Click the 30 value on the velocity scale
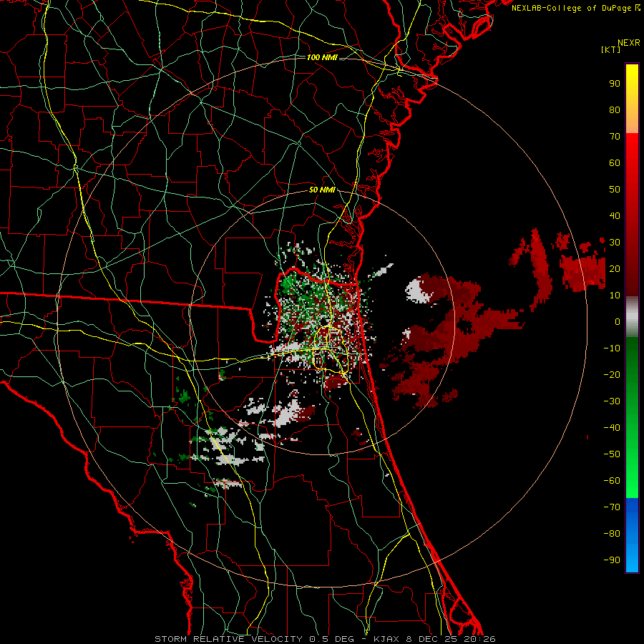 pyautogui.click(x=615, y=243)
